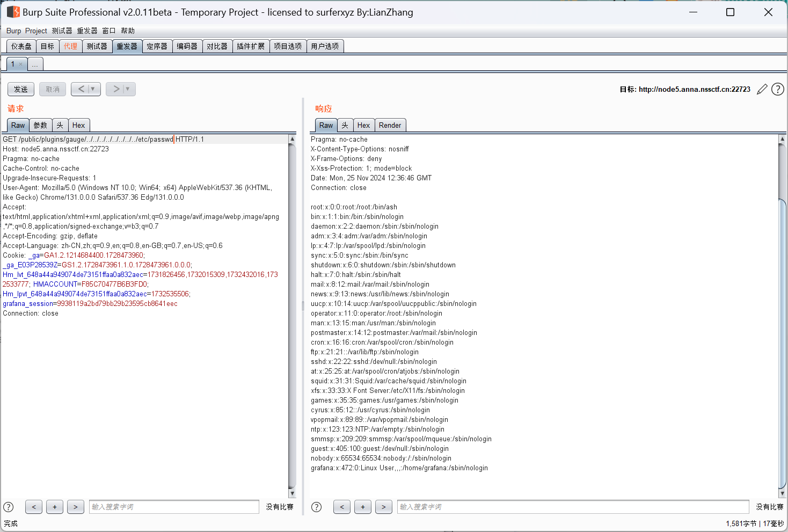The width and height of the screenshot is (788, 532).
Task: Close repeater tab 1 with the x
Action: 21,64
